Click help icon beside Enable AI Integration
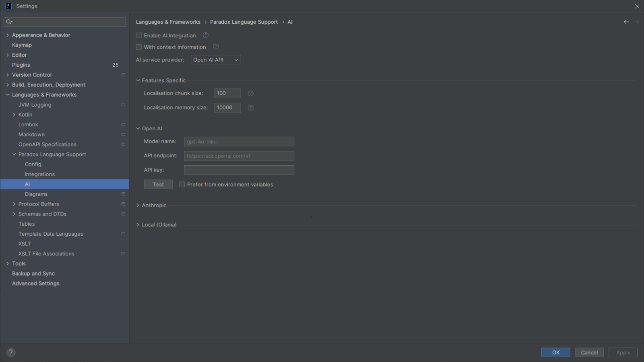Screen dimensions: 644x362 (206, 35)
